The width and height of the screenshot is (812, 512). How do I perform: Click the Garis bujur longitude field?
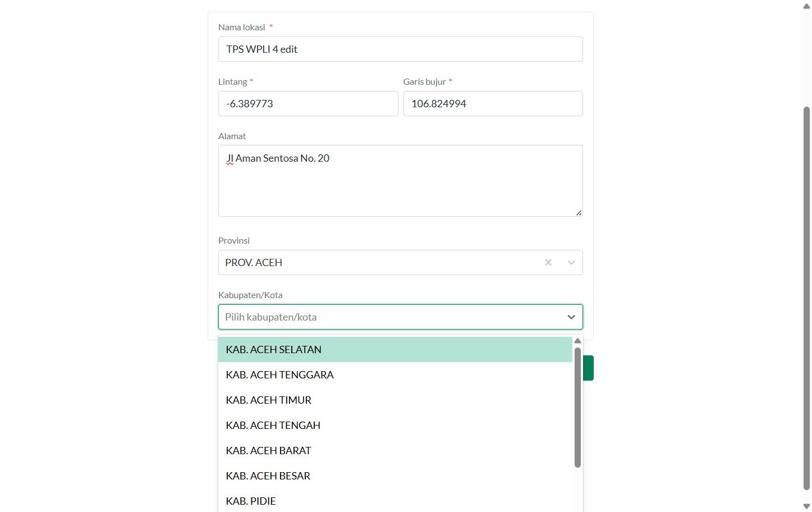coord(493,104)
